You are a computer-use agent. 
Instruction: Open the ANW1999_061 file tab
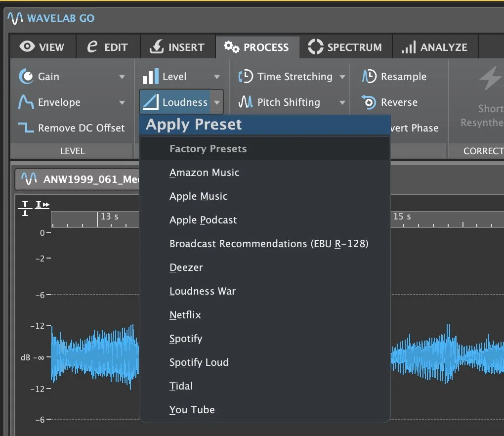pos(78,179)
